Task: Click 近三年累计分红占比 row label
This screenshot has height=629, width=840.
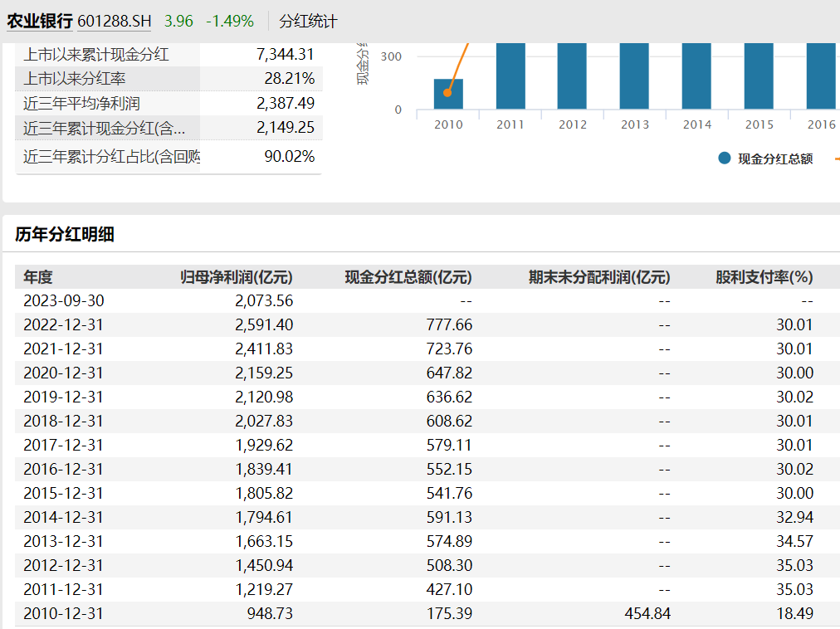Action: (x=111, y=157)
